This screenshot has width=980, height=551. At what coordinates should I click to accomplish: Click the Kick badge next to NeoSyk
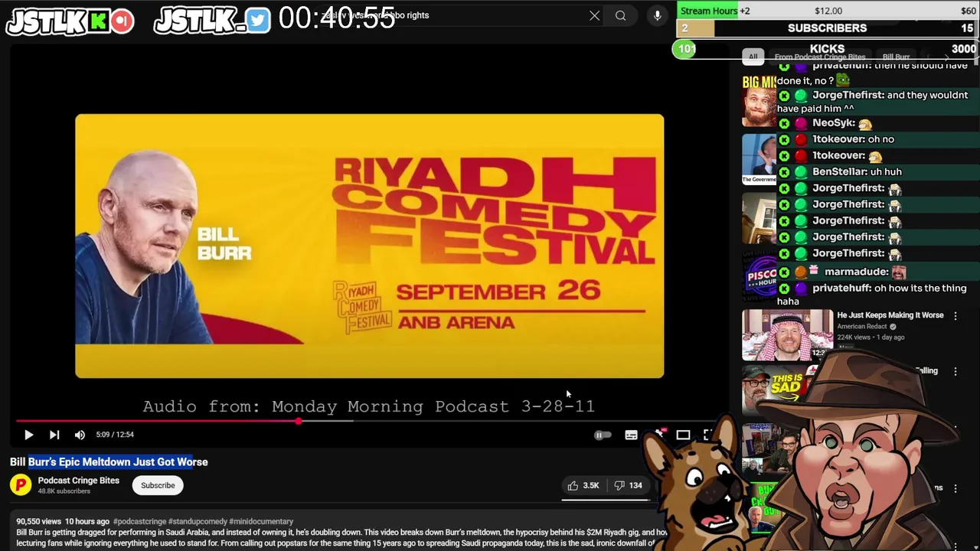tap(784, 123)
